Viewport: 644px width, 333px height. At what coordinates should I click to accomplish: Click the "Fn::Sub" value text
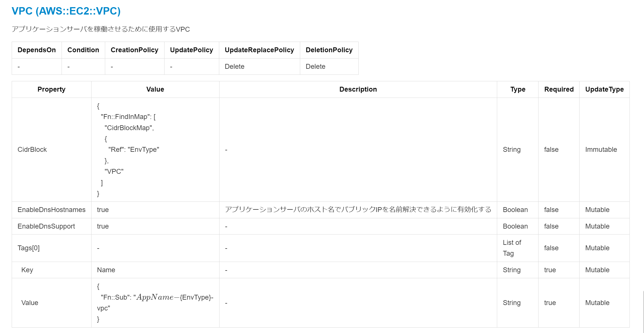(155, 302)
